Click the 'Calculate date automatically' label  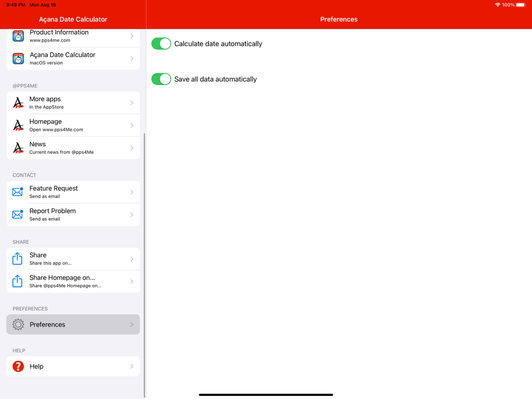pos(218,44)
